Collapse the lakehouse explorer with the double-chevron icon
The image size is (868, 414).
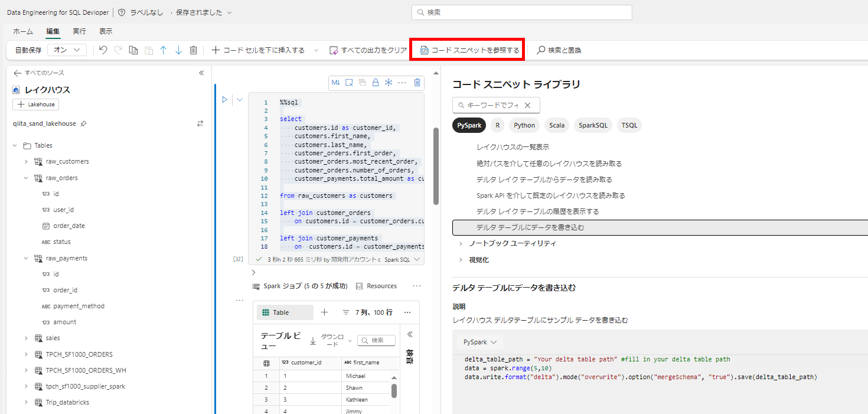(x=201, y=73)
